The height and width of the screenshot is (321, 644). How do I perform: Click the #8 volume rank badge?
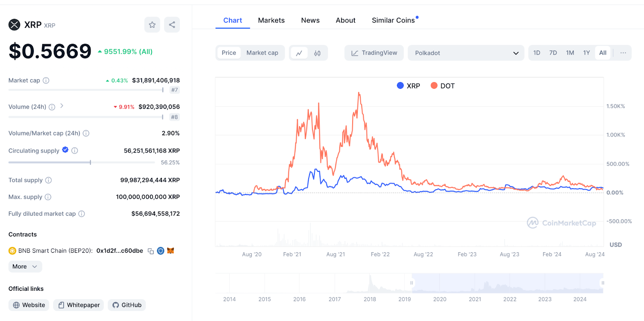tap(174, 117)
